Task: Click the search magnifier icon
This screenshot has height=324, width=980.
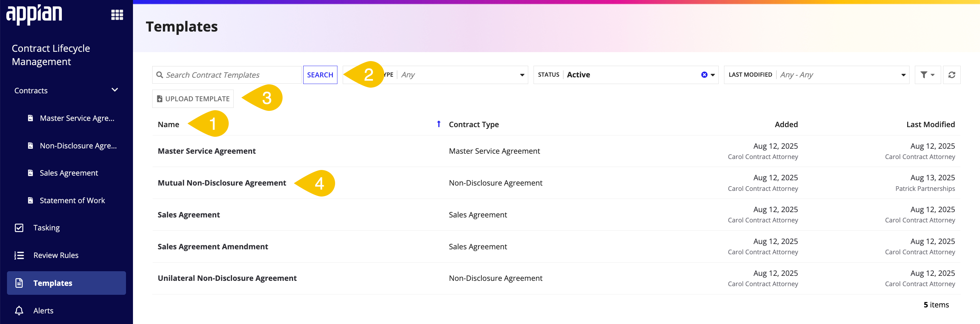Action: (x=160, y=75)
